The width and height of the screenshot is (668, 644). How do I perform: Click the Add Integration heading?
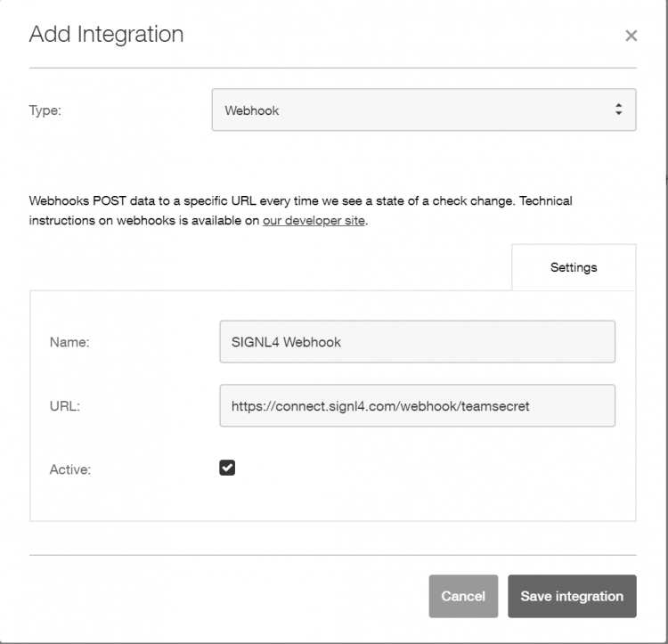pyautogui.click(x=107, y=34)
